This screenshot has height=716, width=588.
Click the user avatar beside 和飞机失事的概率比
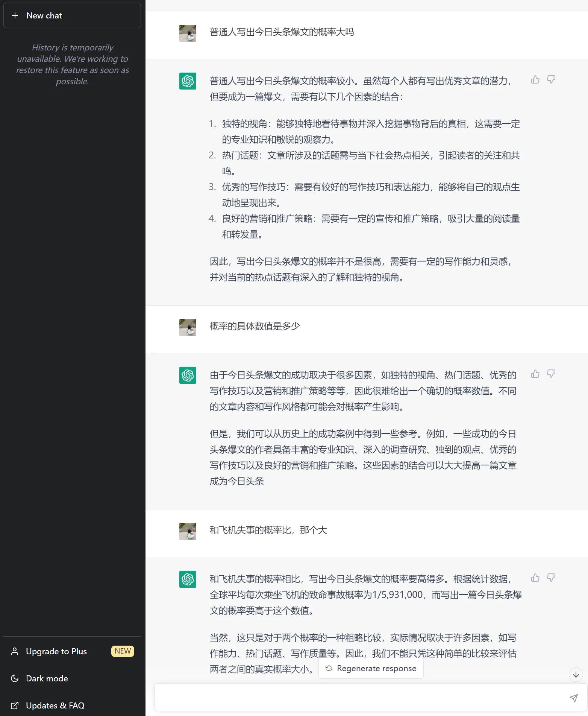click(x=188, y=531)
